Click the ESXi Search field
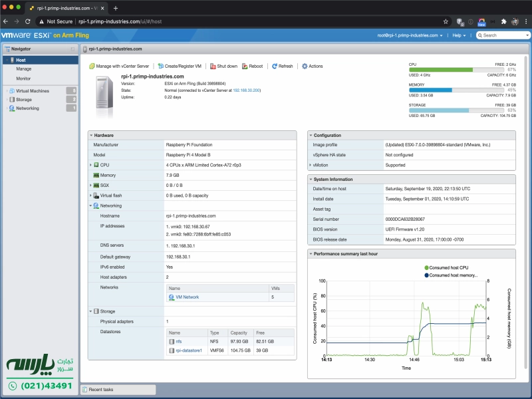Image resolution: width=532 pixels, height=399 pixels. [503, 35]
